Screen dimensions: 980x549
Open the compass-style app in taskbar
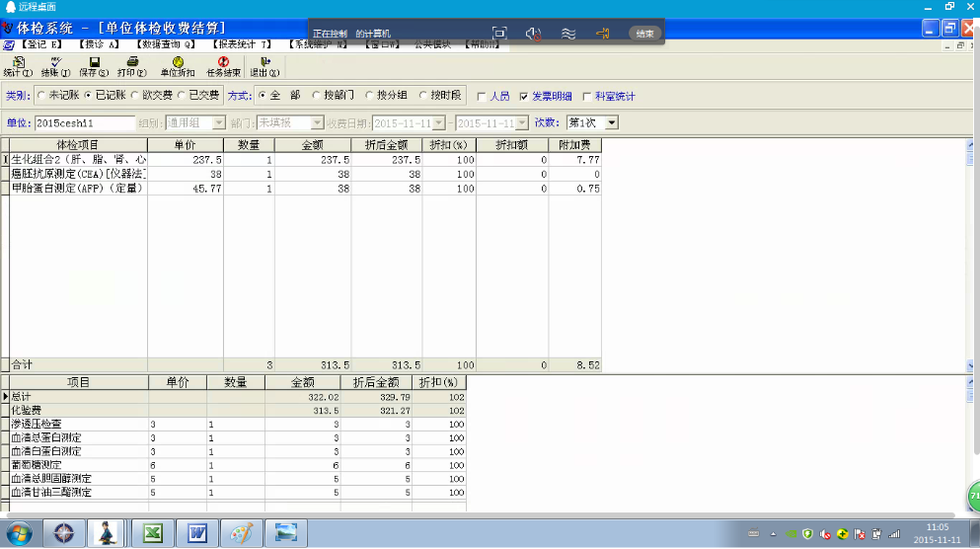point(63,533)
